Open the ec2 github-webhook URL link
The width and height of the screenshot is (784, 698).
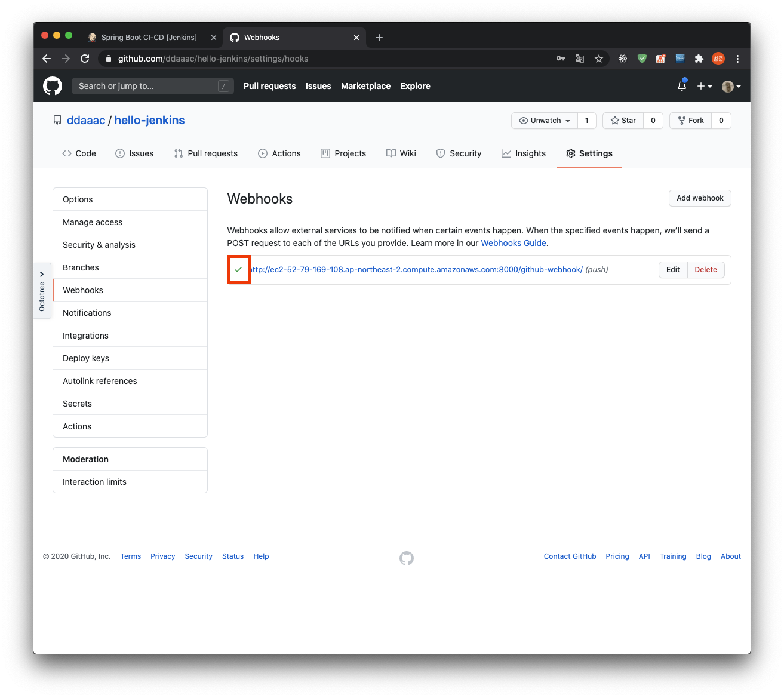coord(416,270)
